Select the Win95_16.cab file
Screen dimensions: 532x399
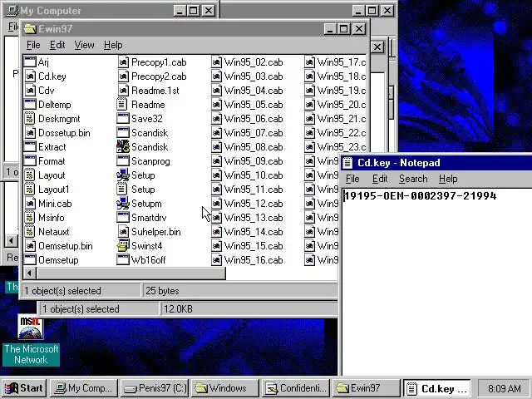click(247, 260)
